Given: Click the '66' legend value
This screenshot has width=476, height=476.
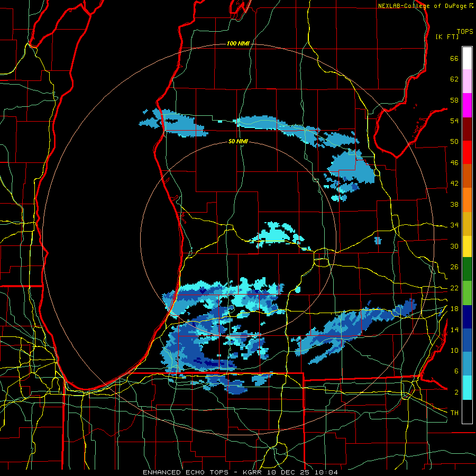Looking at the screenshot, I should coord(454,59).
